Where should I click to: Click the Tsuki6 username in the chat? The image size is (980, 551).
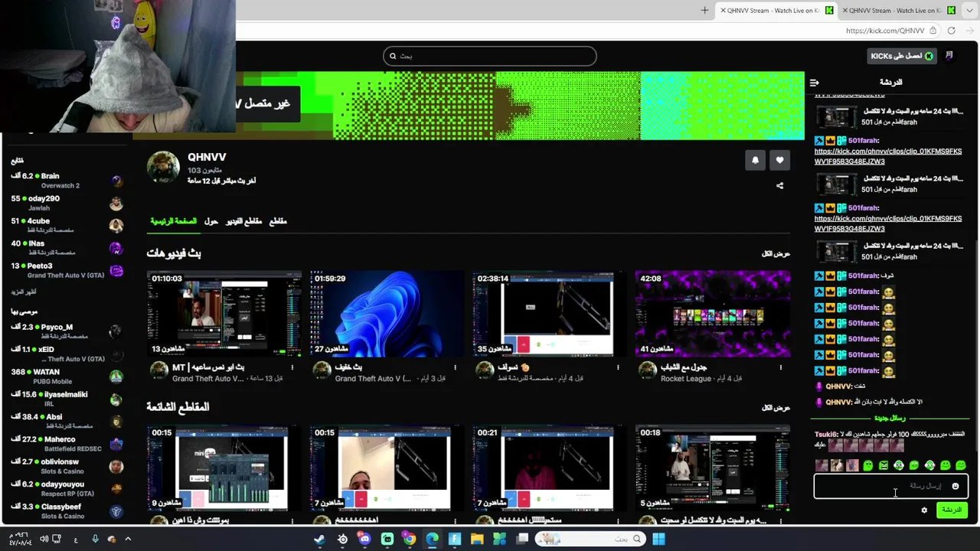click(827, 435)
